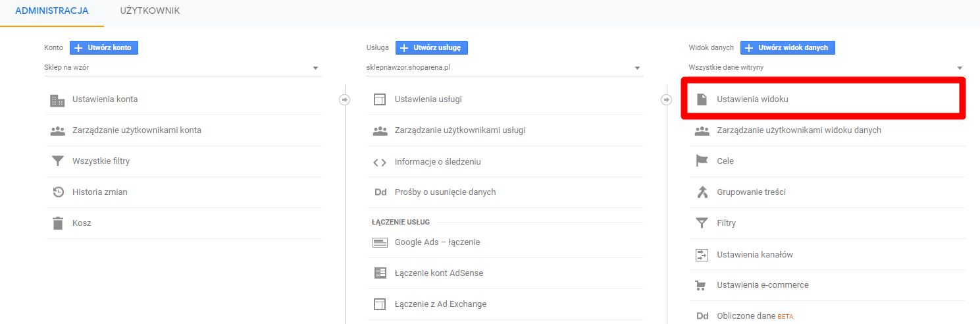Click the flag icon beside Cele
This screenshot has width=980, height=324.
702,161
